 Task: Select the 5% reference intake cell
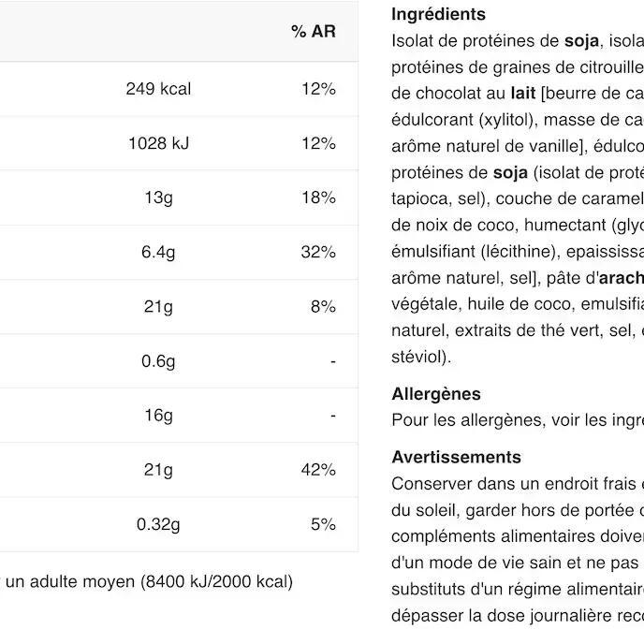tap(323, 524)
